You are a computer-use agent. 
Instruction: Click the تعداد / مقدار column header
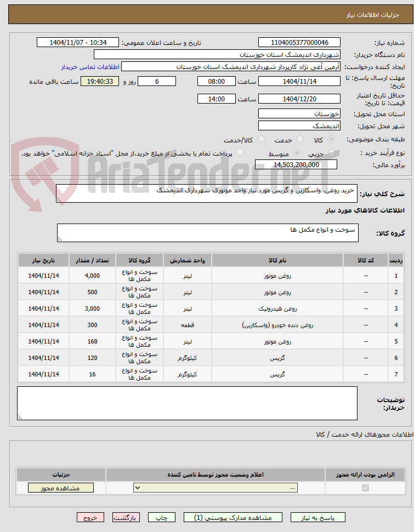click(x=92, y=260)
